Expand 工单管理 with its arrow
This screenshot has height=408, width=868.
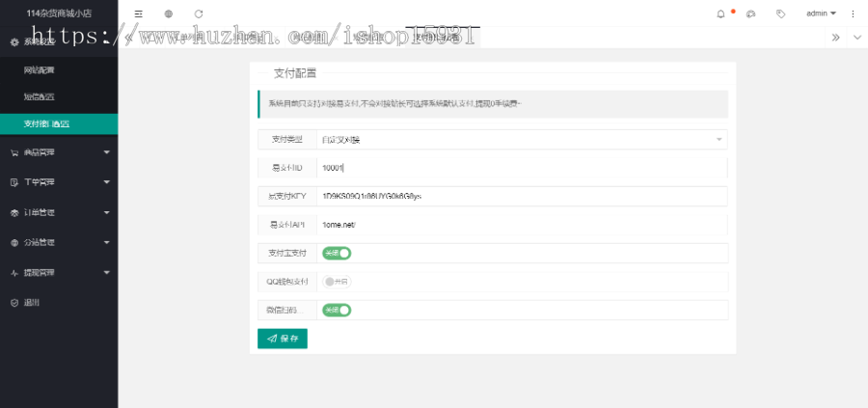point(107,182)
